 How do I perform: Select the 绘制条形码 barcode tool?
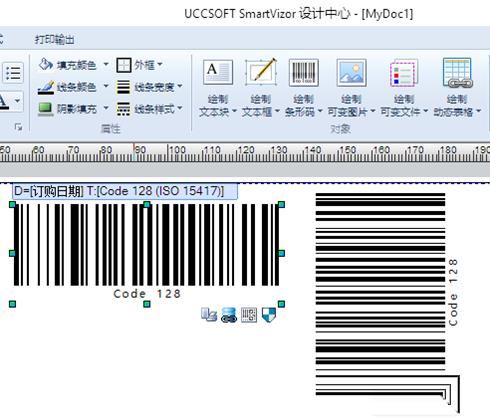tap(303, 88)
